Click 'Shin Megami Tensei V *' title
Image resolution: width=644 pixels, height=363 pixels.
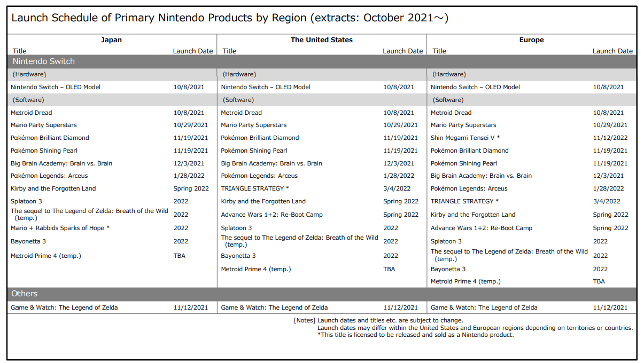point(465,138)
